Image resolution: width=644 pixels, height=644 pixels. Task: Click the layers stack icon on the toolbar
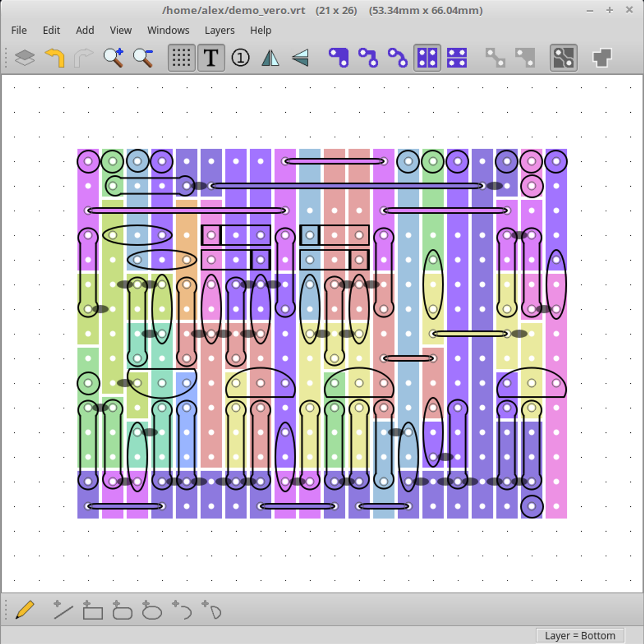[24, 58]
